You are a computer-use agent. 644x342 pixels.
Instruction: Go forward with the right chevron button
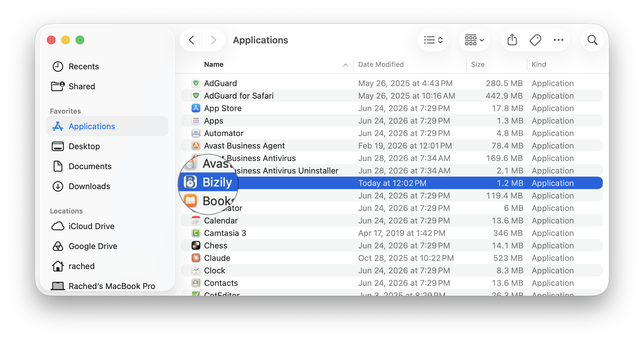click(x=213, y=40)
